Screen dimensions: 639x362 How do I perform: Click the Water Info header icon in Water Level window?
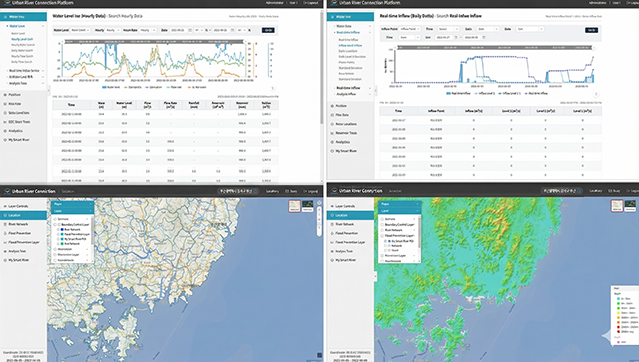pos(5,17)
